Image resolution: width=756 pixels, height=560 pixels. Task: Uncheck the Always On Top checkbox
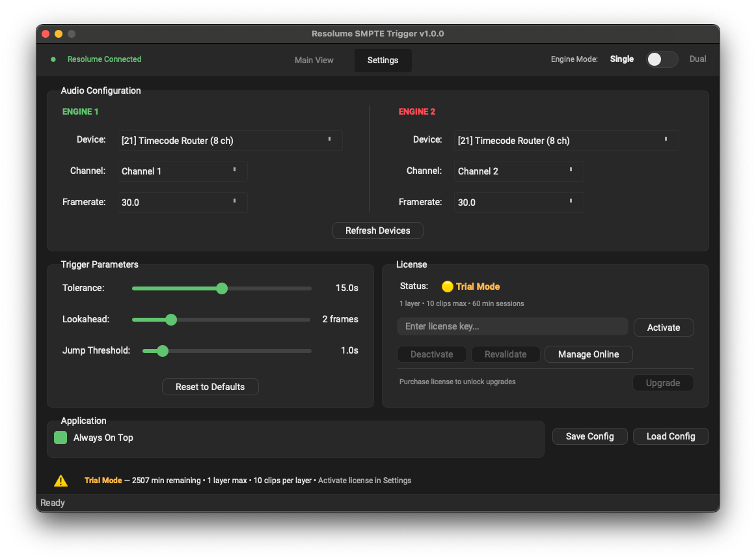pyautogui.click(x=61, y=438)
